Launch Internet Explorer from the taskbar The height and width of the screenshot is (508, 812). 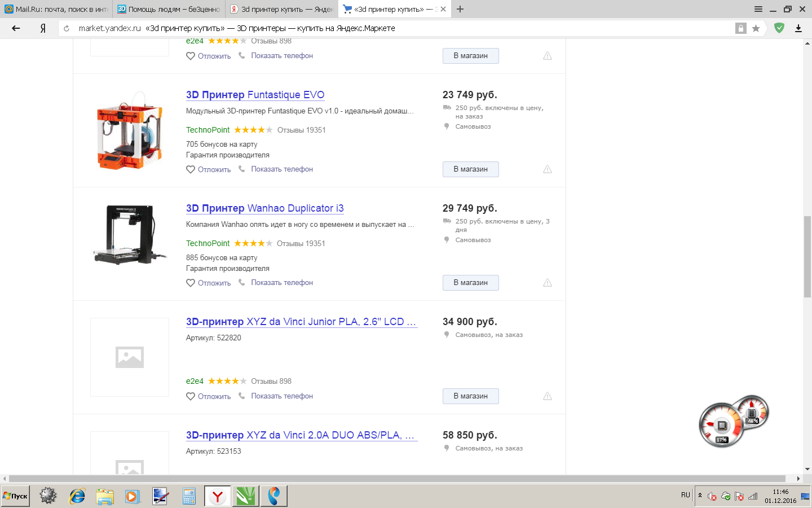[x=77, y=496]
